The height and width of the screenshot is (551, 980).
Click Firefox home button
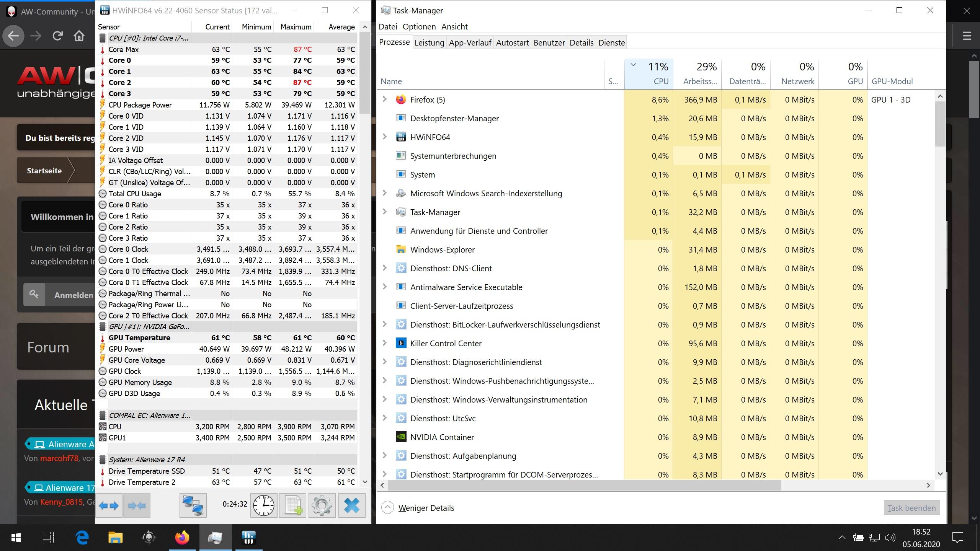pos(79,36)
